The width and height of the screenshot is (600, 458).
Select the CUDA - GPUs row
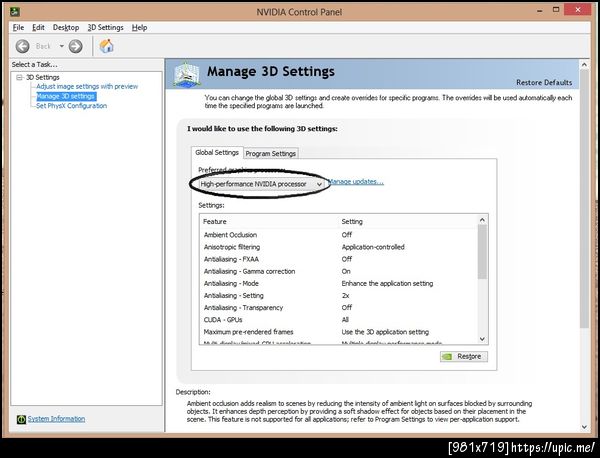[x=339, y=320]
